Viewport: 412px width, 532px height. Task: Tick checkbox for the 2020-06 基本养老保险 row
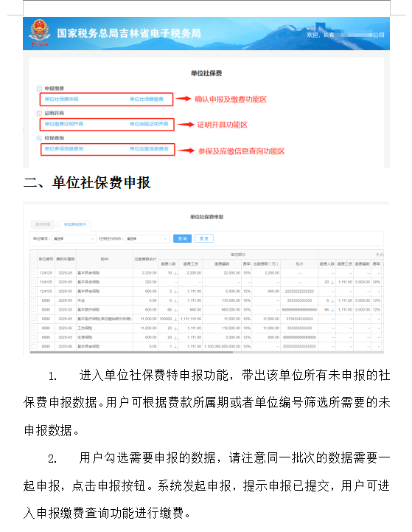[x=34, y=346]
